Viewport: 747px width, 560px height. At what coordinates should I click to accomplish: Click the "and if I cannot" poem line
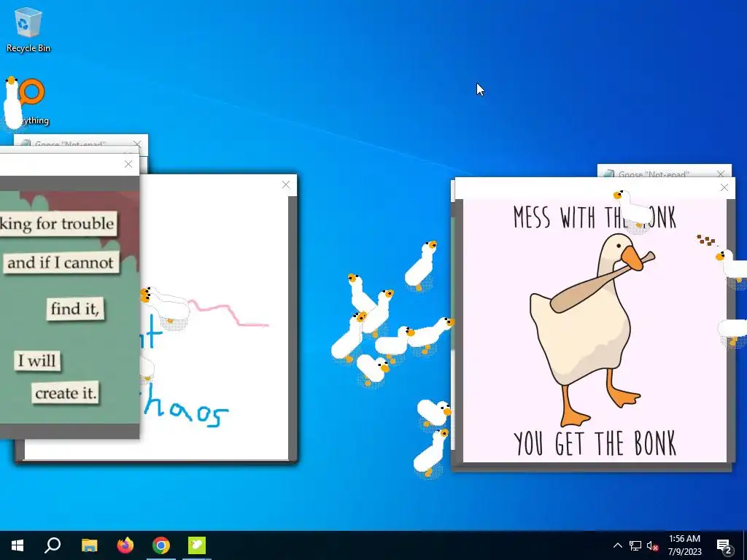tap(61, 262)
